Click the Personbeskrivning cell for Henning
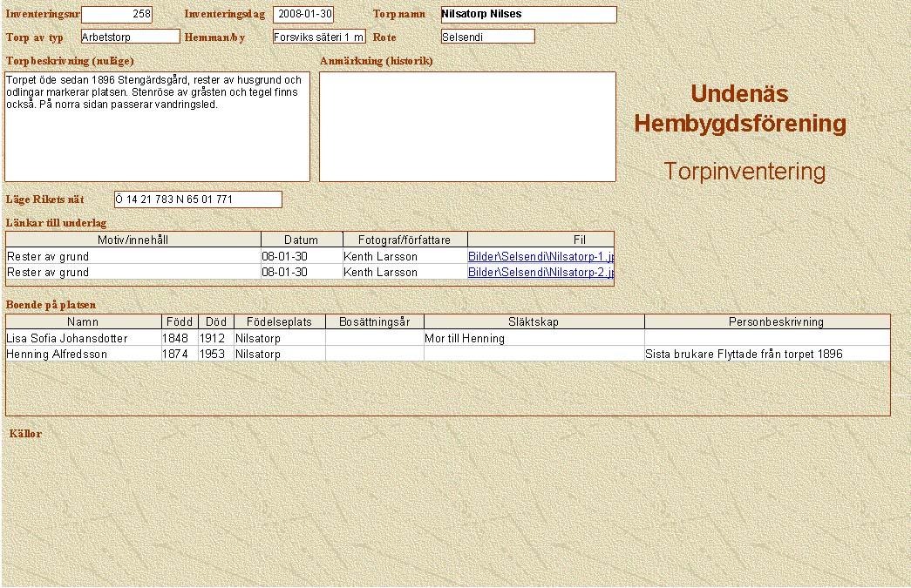The width and height of the screenshot is (911, 588). [x=767, y=354]
